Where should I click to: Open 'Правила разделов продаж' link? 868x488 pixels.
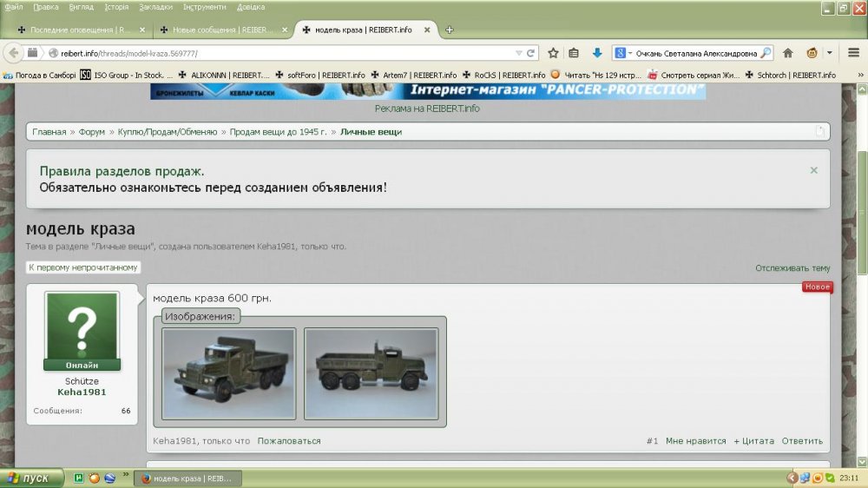point(122,171)
